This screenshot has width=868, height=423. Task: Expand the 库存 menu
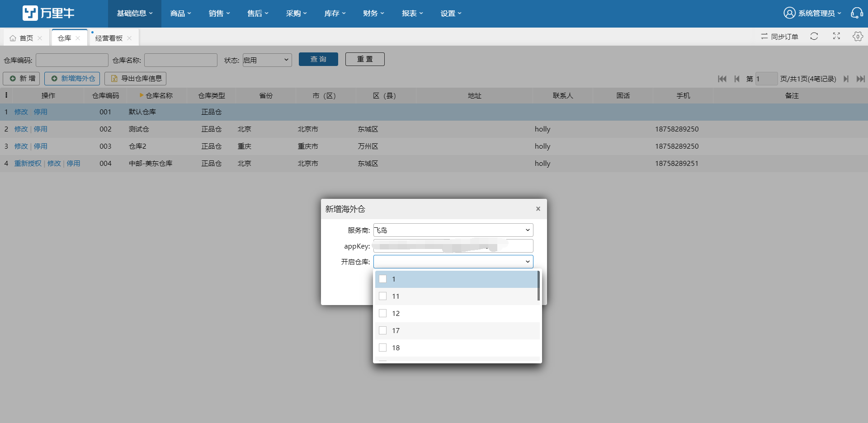tap(335, 14)
